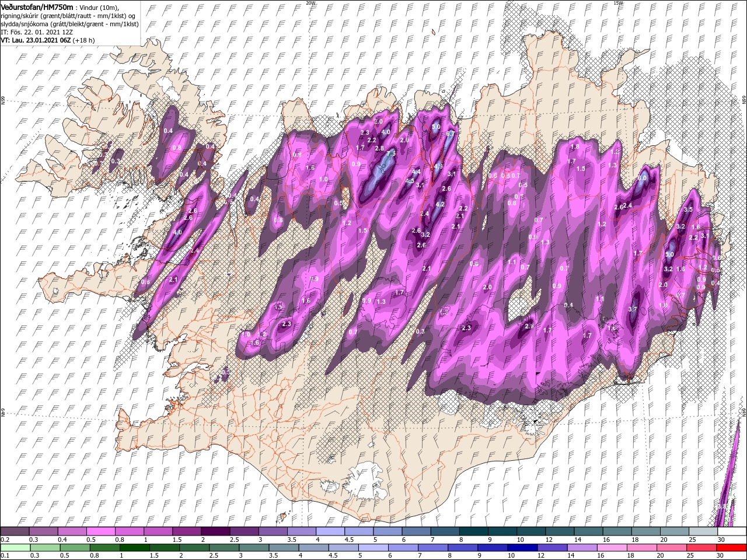Click the '20W' longitude label
The width and height of the screenshot is (747, 560).
(310, 3)
